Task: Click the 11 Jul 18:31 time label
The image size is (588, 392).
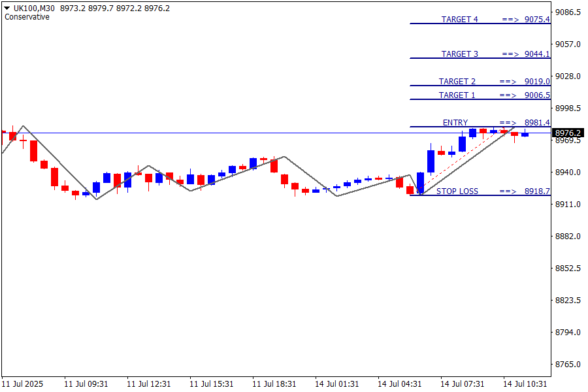Action: [274, 384]
